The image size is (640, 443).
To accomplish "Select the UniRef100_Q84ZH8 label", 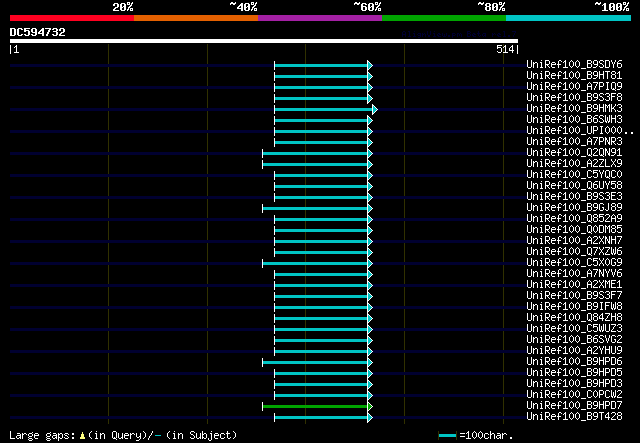I will click(x=574, y=318).
